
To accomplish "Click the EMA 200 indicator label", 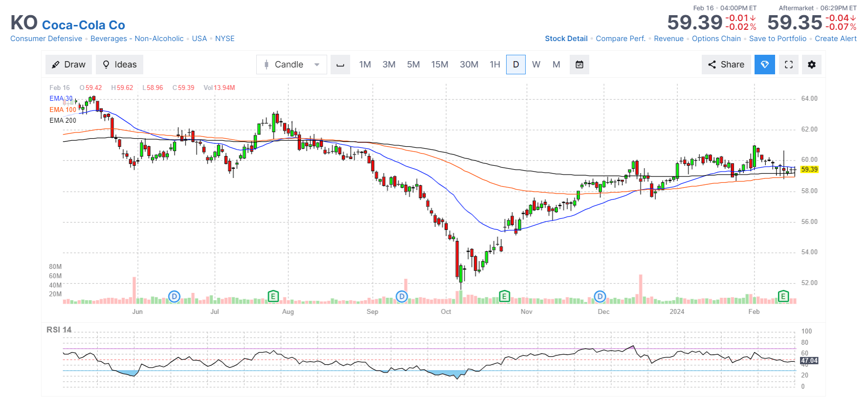I will tap(63, 120).
